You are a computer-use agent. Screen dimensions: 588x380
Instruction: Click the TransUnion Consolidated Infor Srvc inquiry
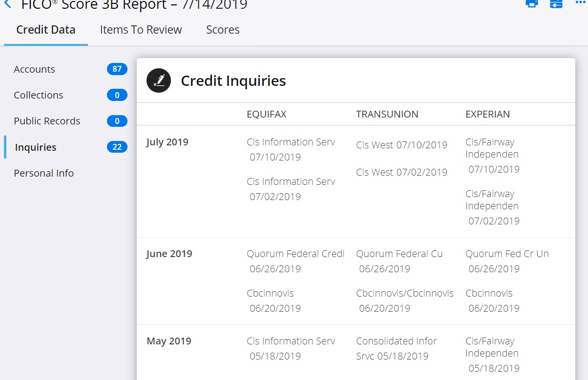(x=396, y=348)
